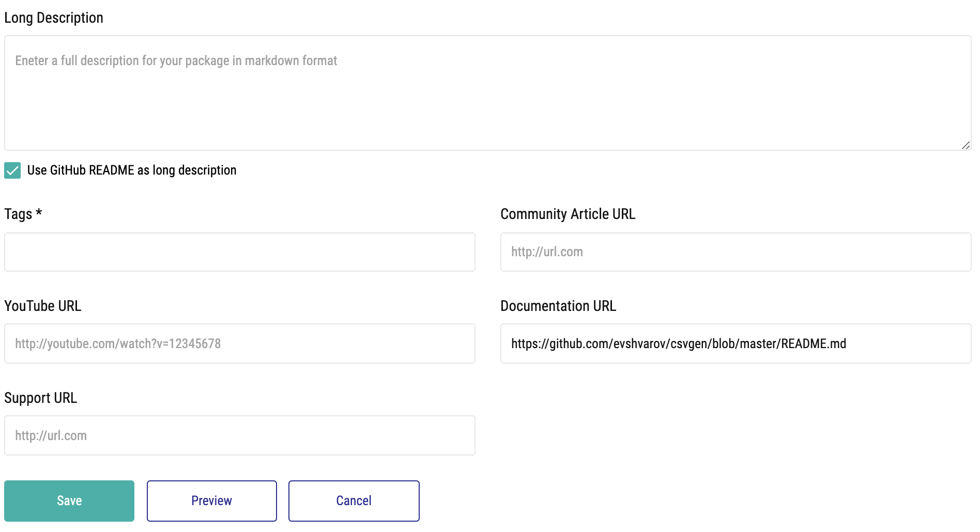Click the Documentation URL label
Viewport: 980px width, 532px height.
click(558, 306)
